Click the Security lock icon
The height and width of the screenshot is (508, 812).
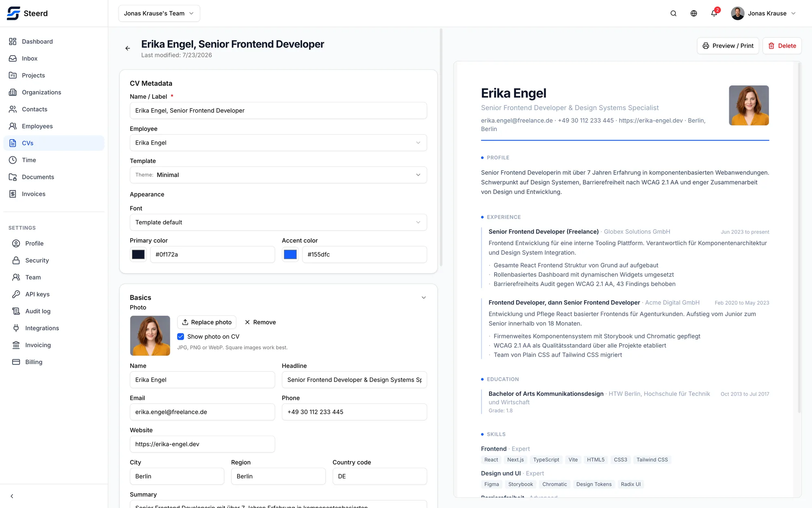(16, 261)
